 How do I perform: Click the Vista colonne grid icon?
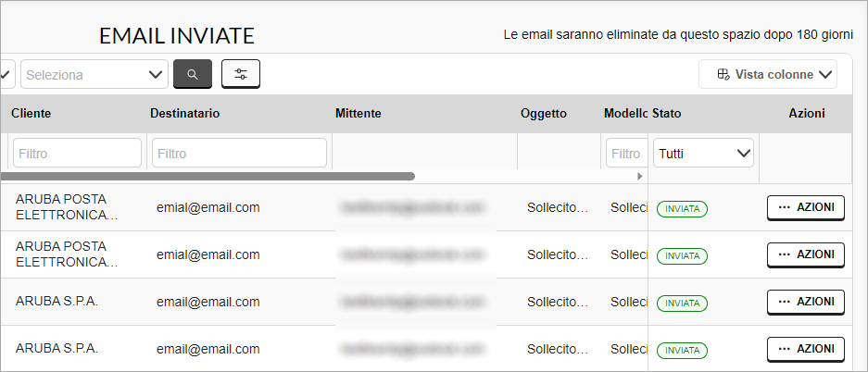(x=723, y=75)
